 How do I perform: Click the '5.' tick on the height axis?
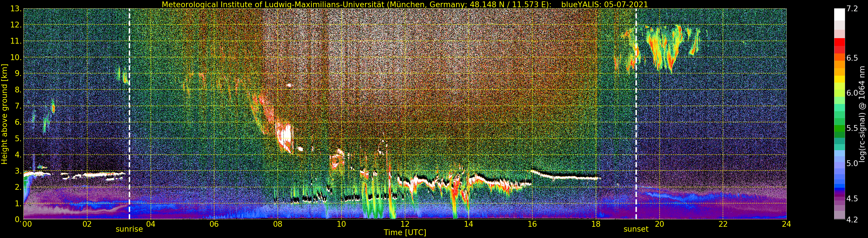pyautogui.click(x=18, y=138)
